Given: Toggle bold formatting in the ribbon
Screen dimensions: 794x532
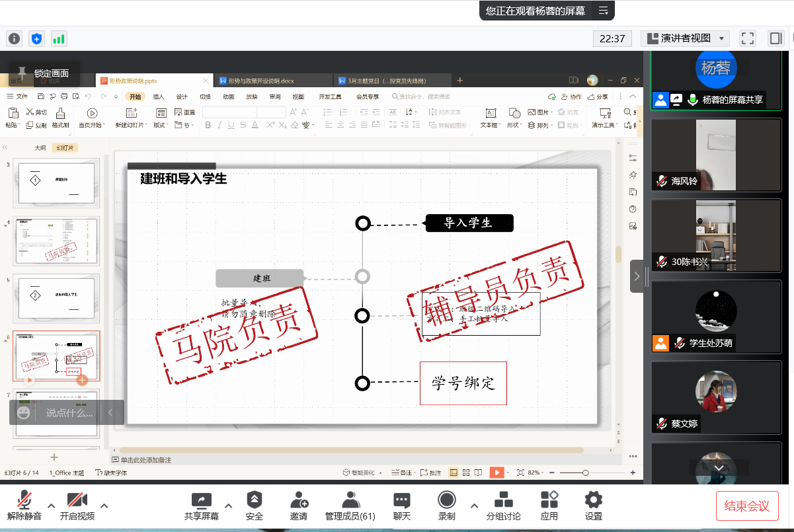Looking at the screenshot, I should [x=208, y=126].
